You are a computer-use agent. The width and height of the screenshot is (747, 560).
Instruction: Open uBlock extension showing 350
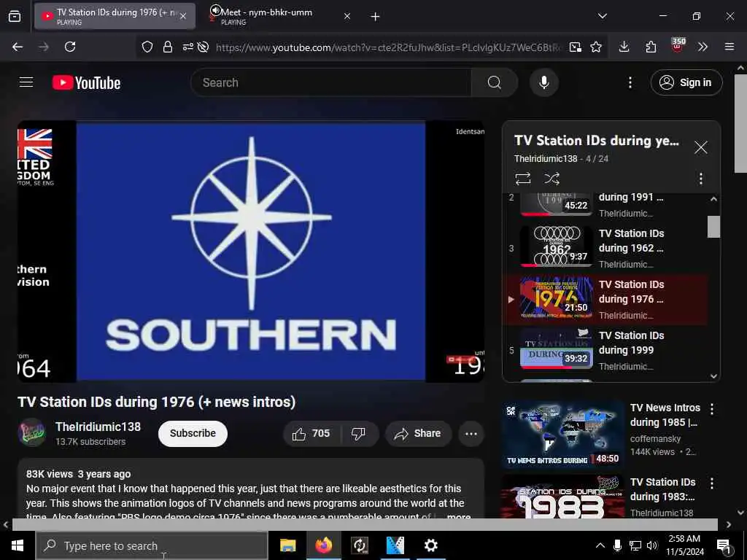coord(677,46)
